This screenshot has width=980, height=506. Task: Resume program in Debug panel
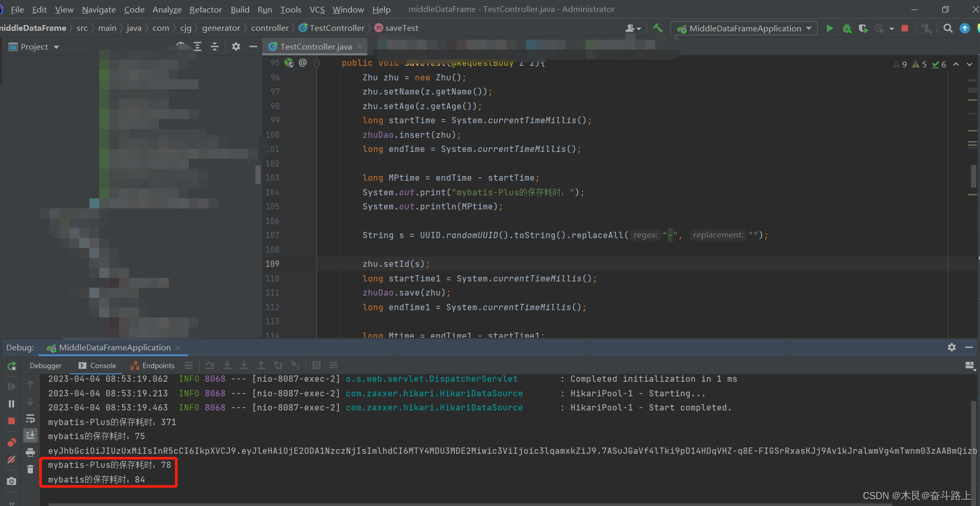click(11, 386)
